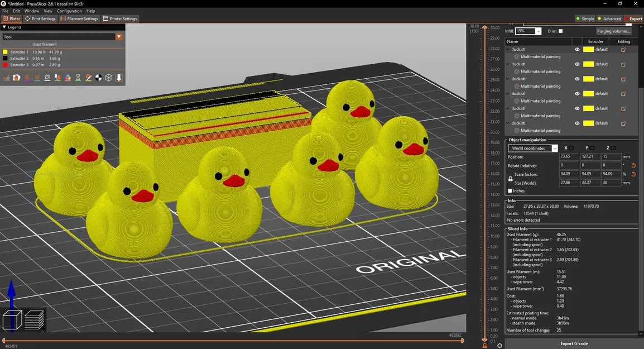Open the Tool view type dropdown
644x349 pixels.
tap(119, 37)
